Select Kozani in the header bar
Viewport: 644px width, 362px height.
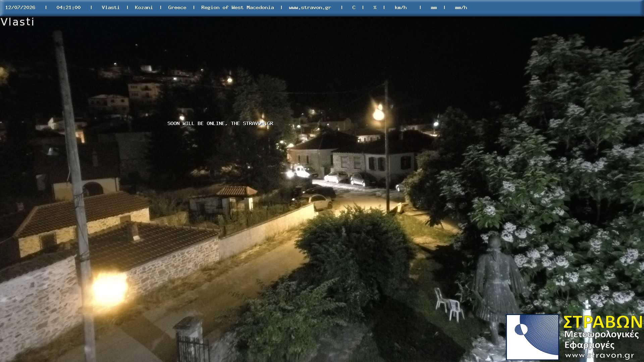tap(144, 7)
